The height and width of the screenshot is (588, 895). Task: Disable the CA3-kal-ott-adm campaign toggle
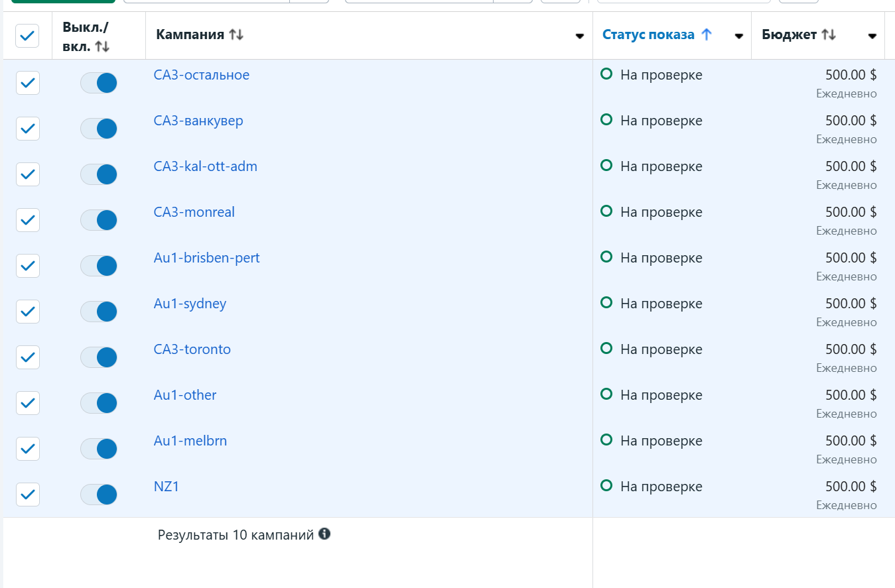pyautogui.click(x=99, y=174)
